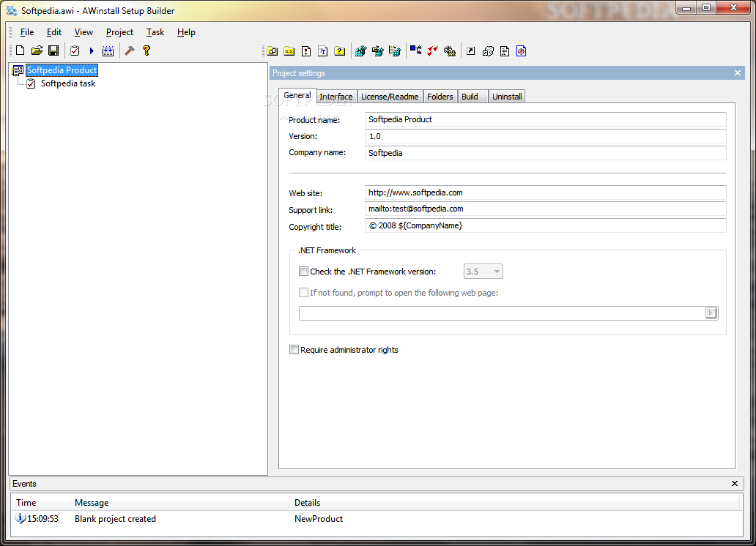
Task: Open a project with the folder icon
Action: click(37, 51)
